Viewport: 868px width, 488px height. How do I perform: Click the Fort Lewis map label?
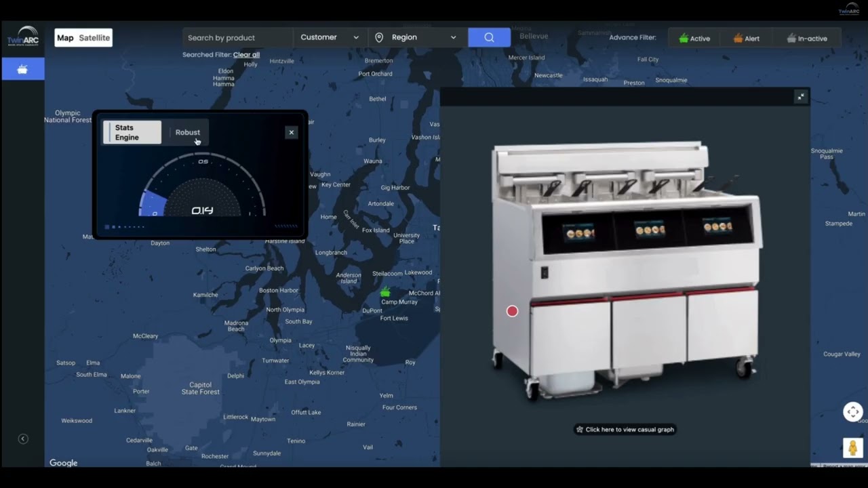(x=394, y=318)
